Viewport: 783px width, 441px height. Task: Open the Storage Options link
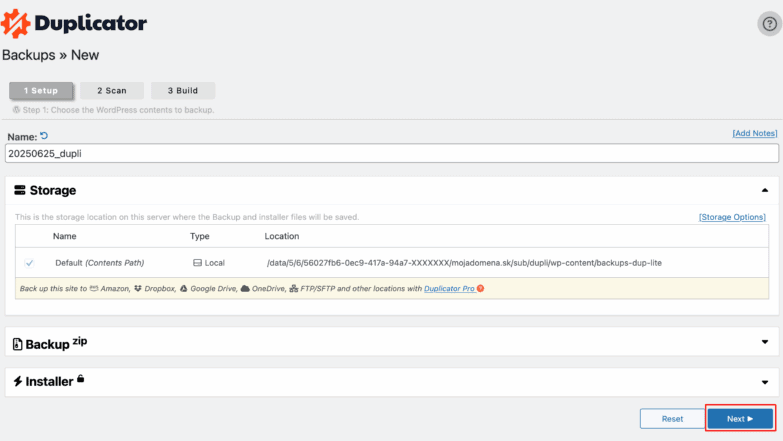coord(732,217)
